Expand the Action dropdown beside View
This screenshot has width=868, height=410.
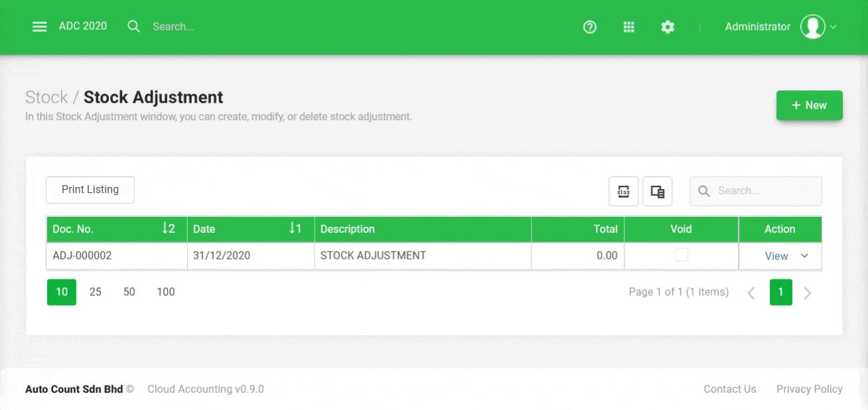(x=805, y=256)
